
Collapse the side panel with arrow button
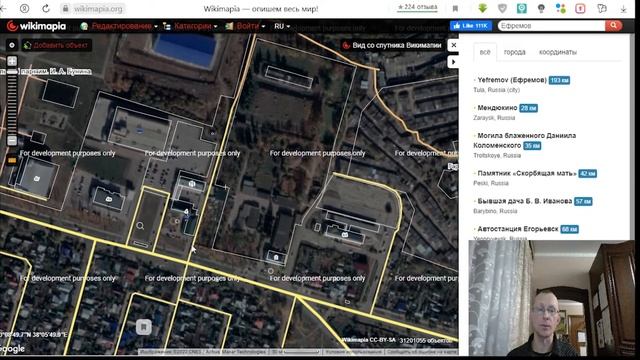[453, 62]
